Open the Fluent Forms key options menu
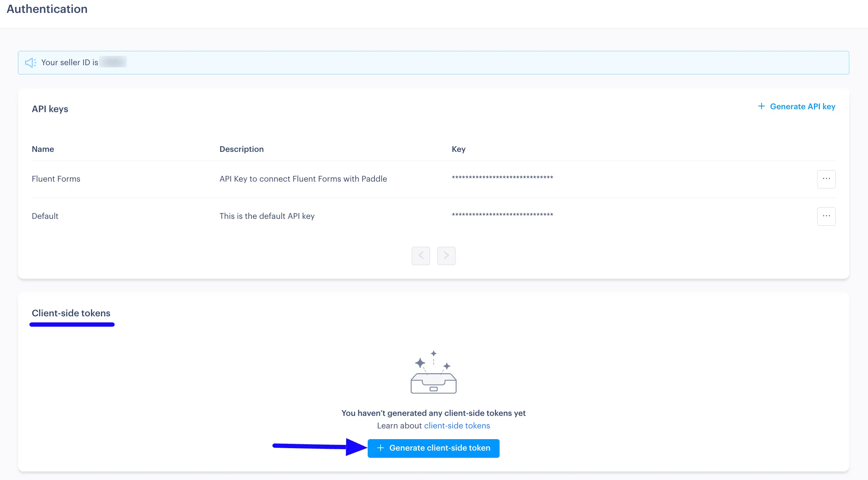The width and height of the screenshot is (868, 480). [x=826, y=179]
